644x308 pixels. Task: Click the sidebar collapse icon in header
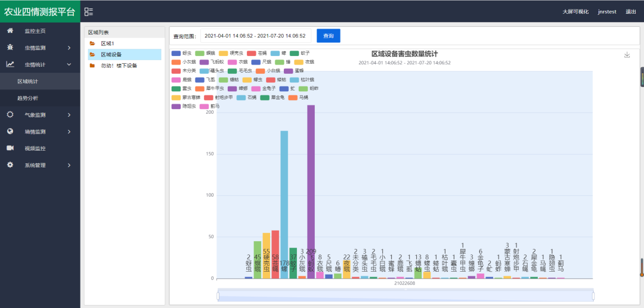point(89,11)
